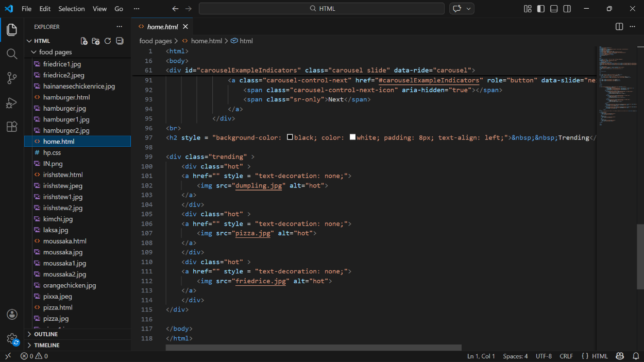Viewport: 644px width, 362px height.
Task: Click the New Folder icon in Explorer
Action: point(96,41)
